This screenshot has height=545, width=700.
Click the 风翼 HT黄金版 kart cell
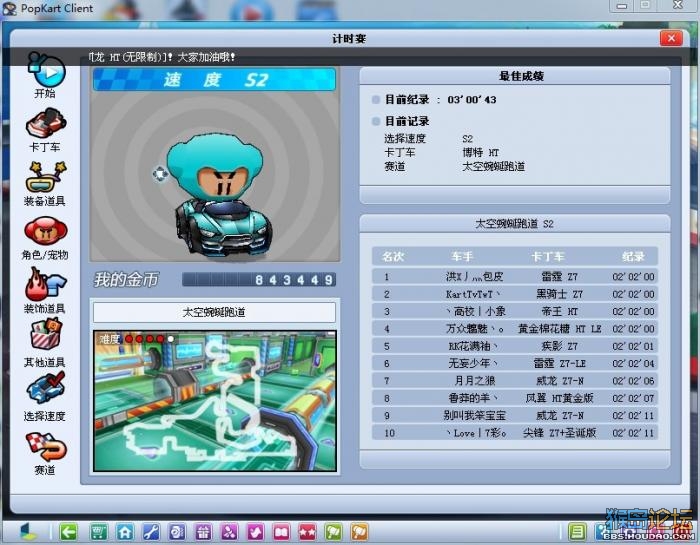tap(559, 398)
